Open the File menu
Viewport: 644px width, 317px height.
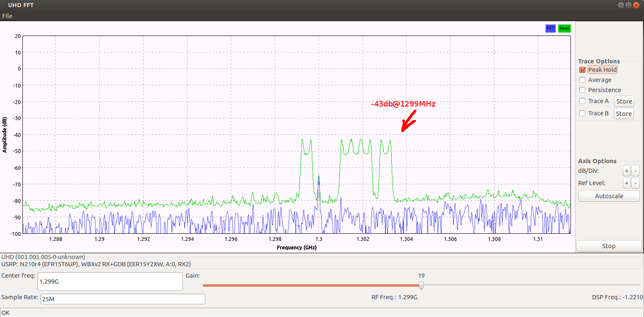[7, 16]
